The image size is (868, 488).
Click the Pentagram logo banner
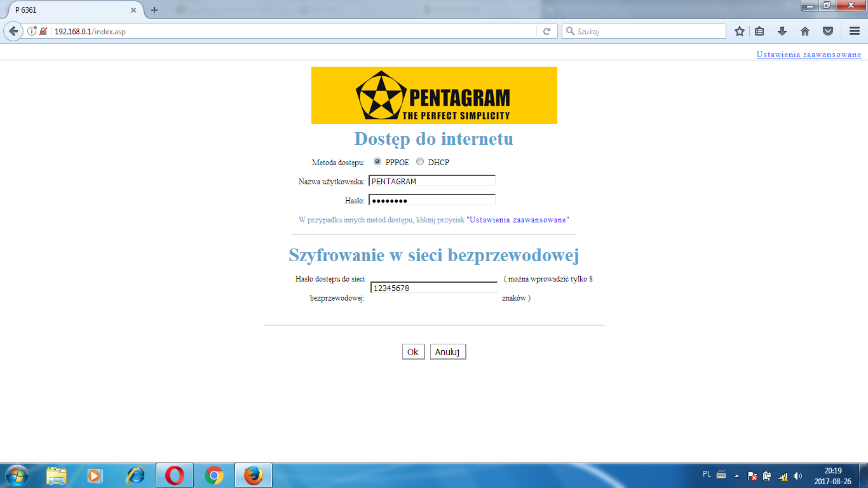(x=434, y=95)
